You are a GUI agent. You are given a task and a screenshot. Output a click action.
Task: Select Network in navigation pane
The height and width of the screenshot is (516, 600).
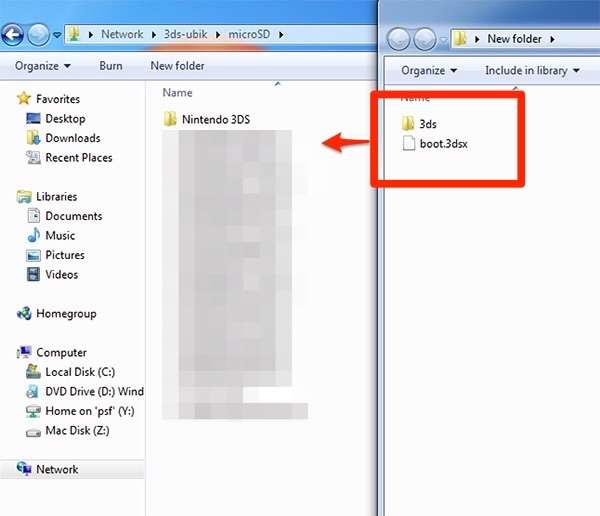[57, 469]
